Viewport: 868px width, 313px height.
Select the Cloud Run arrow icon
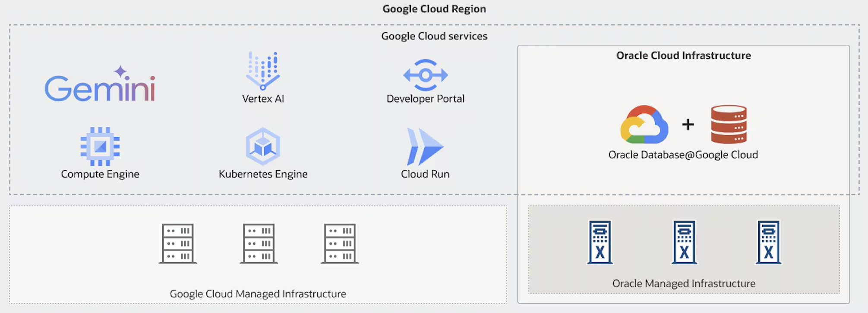coord(425,146)
